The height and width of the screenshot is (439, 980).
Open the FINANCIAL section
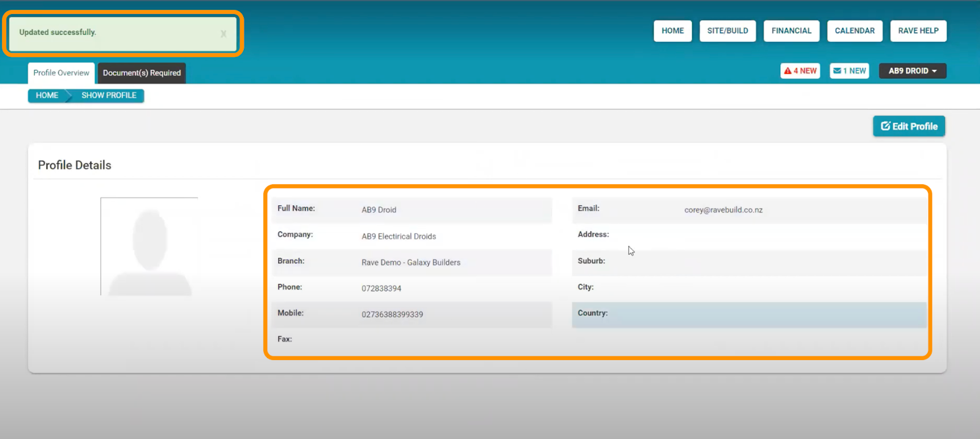(x=791, y=31)
